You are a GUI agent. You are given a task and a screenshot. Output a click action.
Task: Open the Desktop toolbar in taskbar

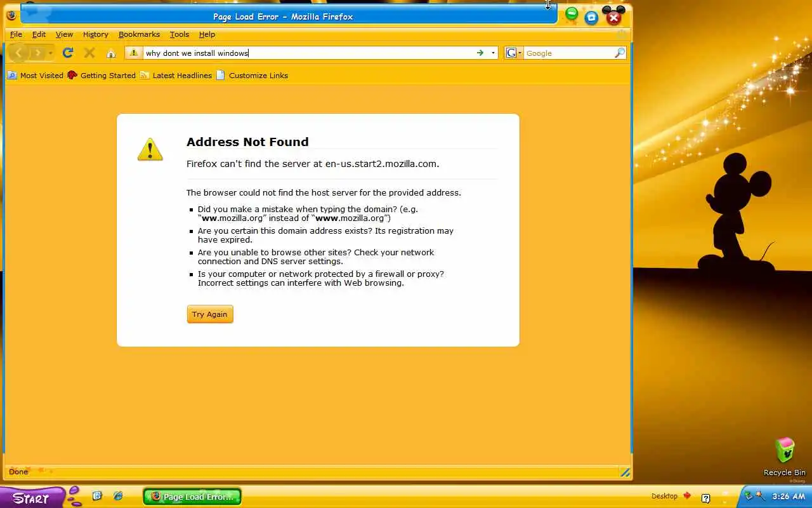[x=664, y=496]
